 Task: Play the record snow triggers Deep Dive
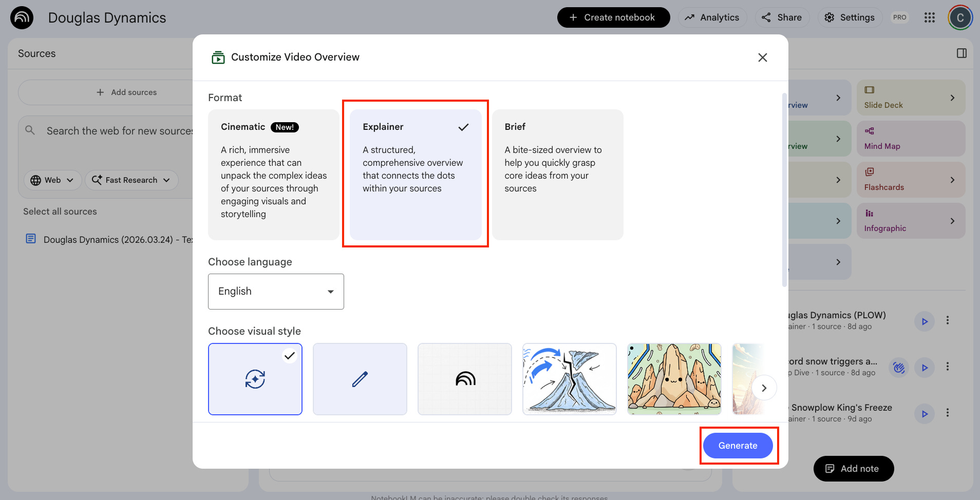925,368
